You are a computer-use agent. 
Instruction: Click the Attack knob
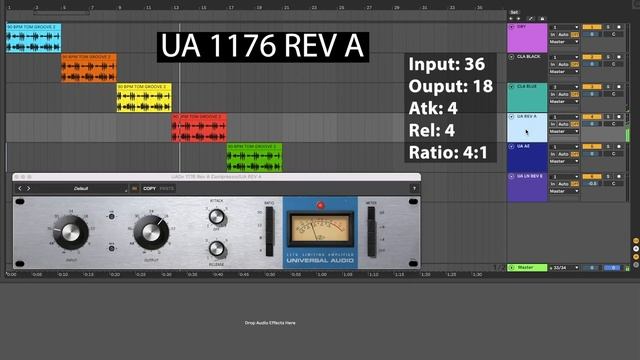tap(216, 217)
